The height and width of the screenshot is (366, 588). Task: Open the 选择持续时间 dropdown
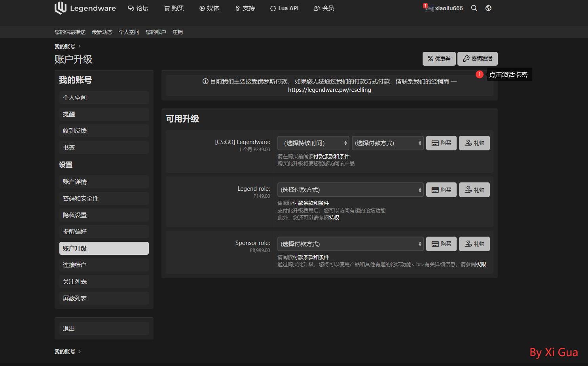(313, 143)
